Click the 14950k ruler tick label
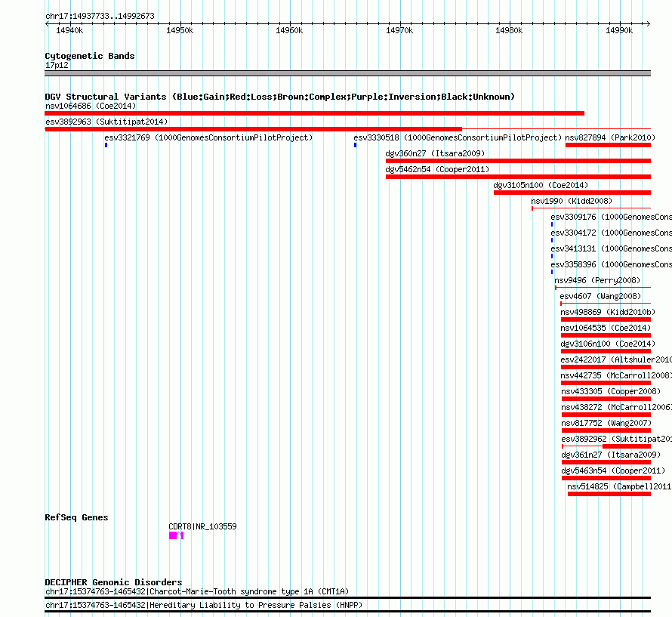Image resolution: width=672 pixels, height=617 pixels. point(180,30)
